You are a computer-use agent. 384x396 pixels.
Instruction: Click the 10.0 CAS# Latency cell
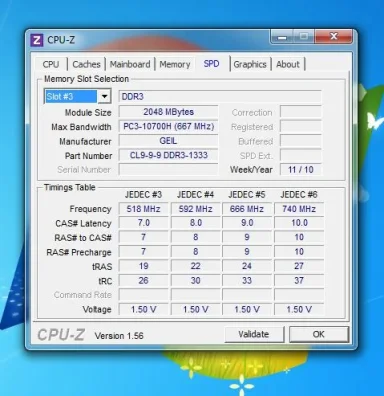click(299, 223)
